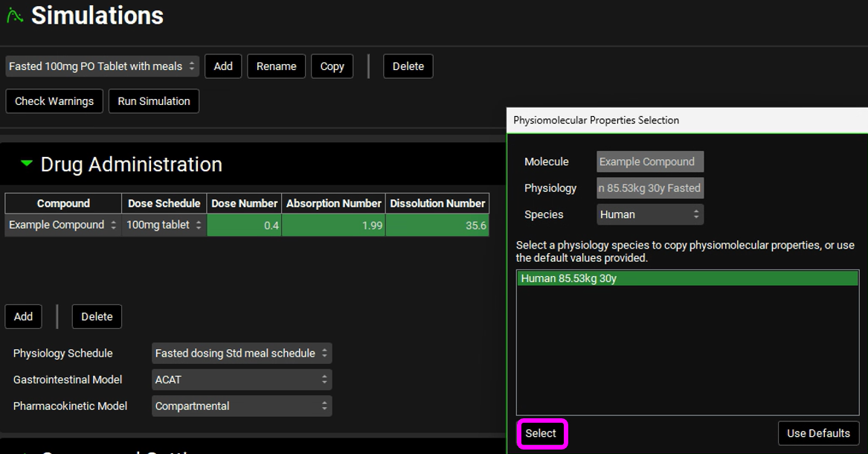Click the Add simulation button
This screenshot has width=868, height=454.
[x=223, y=66]
